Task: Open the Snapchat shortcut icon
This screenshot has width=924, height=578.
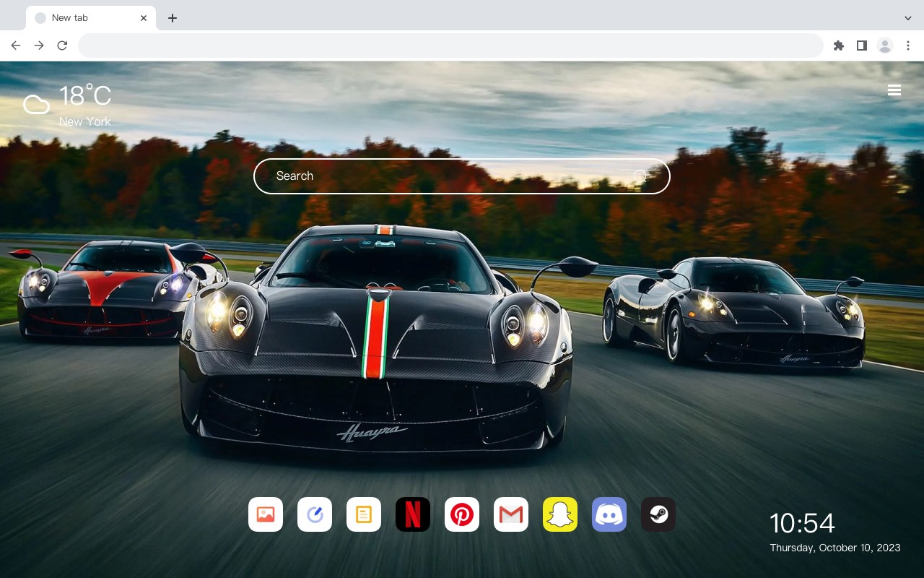Action: click(x=560, y=514)
